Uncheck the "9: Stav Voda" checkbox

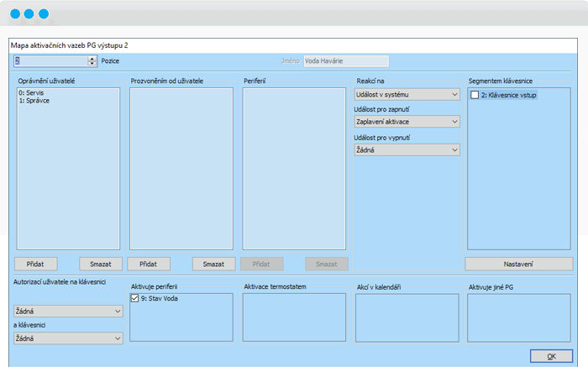[136, 298]
